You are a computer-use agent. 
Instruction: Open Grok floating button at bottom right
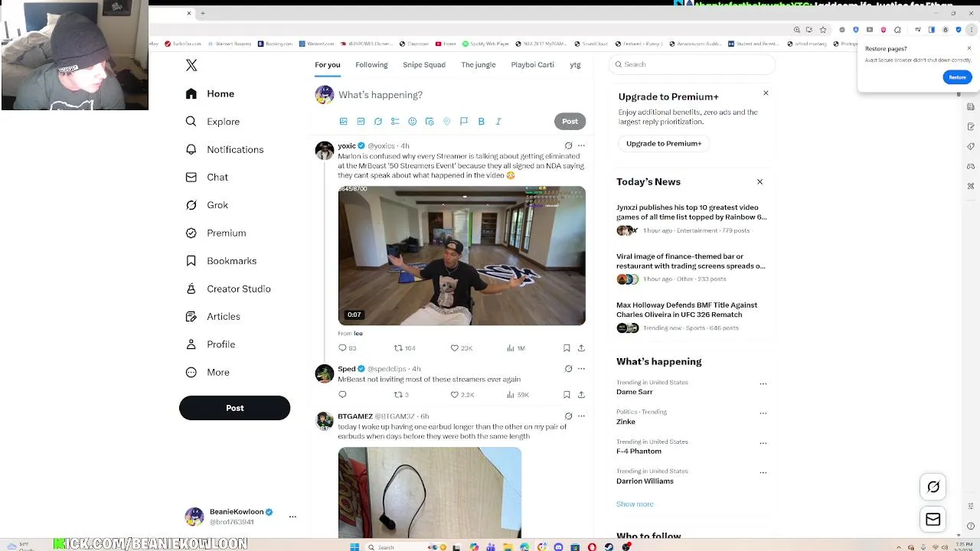click(933, 487)
